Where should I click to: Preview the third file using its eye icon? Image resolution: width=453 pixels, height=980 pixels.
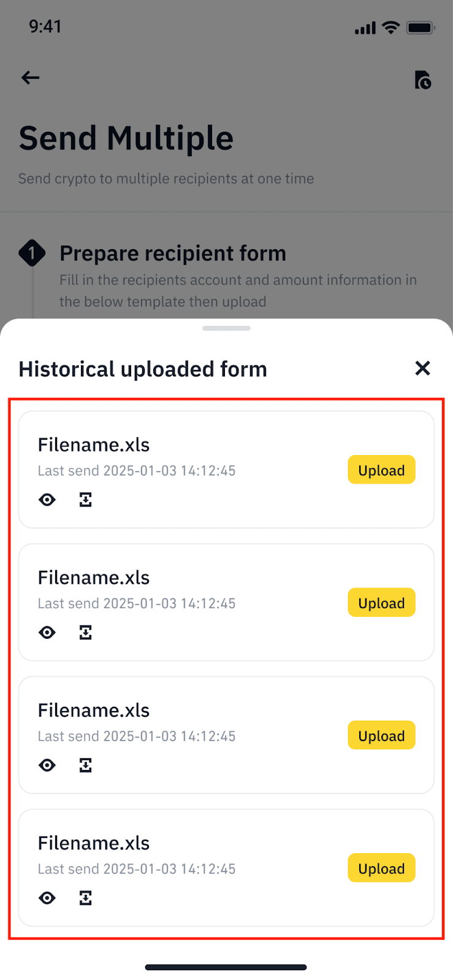(x=47, y=765)
